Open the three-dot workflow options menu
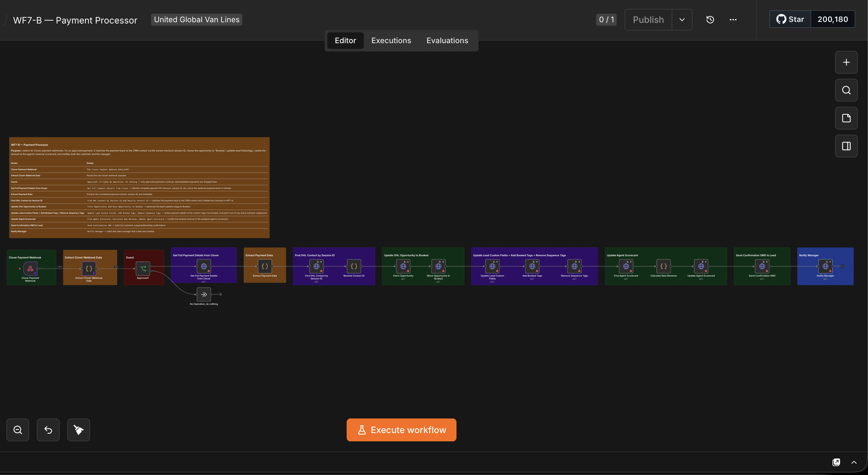Viewport: 868px width, 475px height. [733, 20]
